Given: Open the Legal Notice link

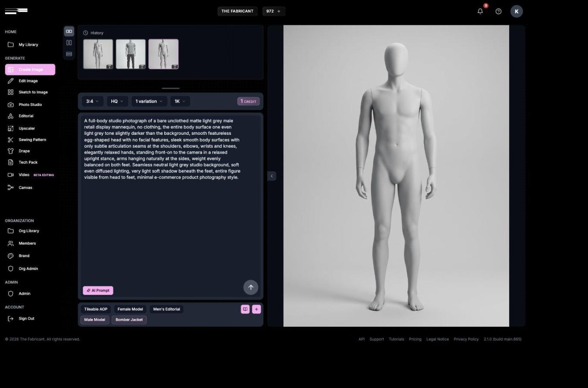Looking at the screenshot, I should tap(438, 339).
